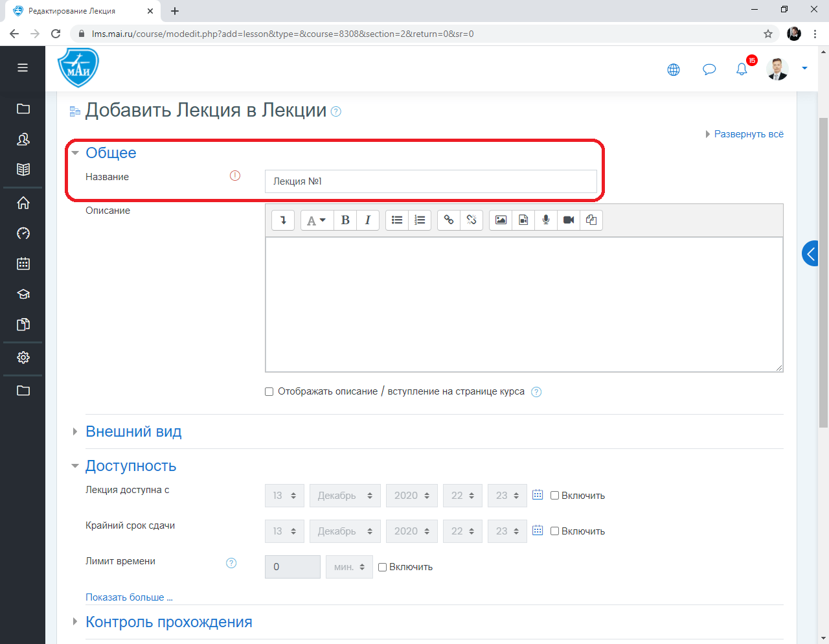Click the MAI logo
Image resolution: width=829 pixels, height=644 pixels.
click(78, 67)
